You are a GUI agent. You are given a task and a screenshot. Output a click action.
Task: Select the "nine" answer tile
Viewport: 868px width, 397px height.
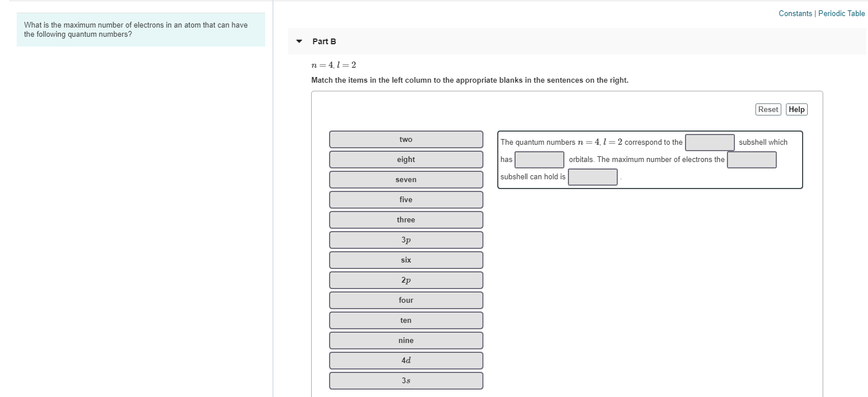(406, 340)
